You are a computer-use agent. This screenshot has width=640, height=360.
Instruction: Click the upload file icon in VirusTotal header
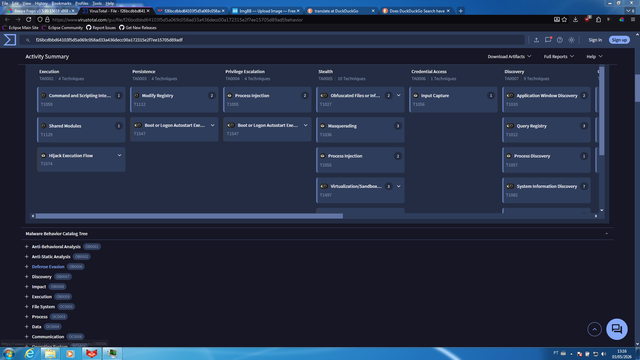point(536,40)
